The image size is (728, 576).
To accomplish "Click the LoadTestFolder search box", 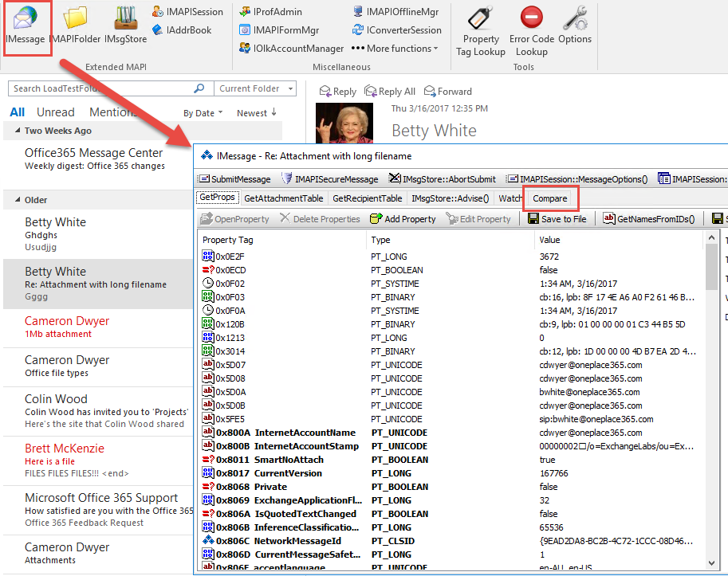I will point(96,88).
